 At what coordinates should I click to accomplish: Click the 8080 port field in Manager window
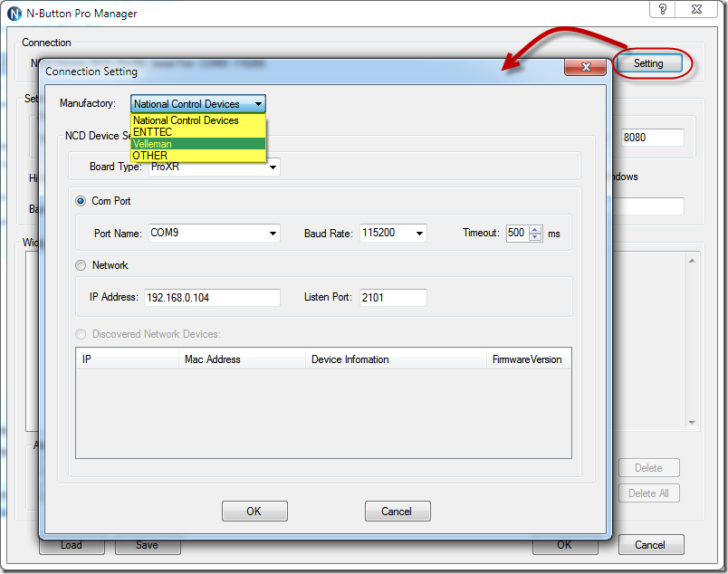point(652,138)
